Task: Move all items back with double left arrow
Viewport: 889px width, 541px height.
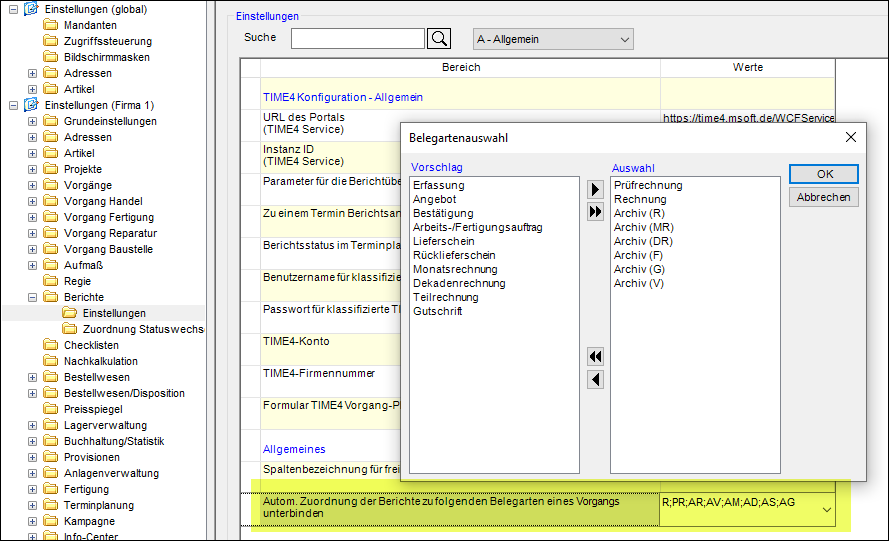Action: [x=596, y=357]
